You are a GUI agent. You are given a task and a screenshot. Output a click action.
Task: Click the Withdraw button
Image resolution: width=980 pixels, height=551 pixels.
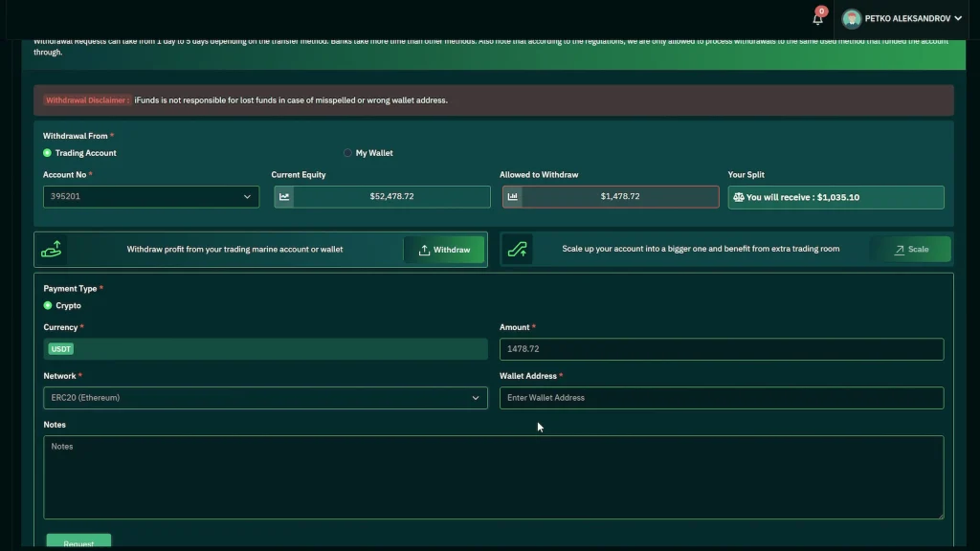coord(444,250)
